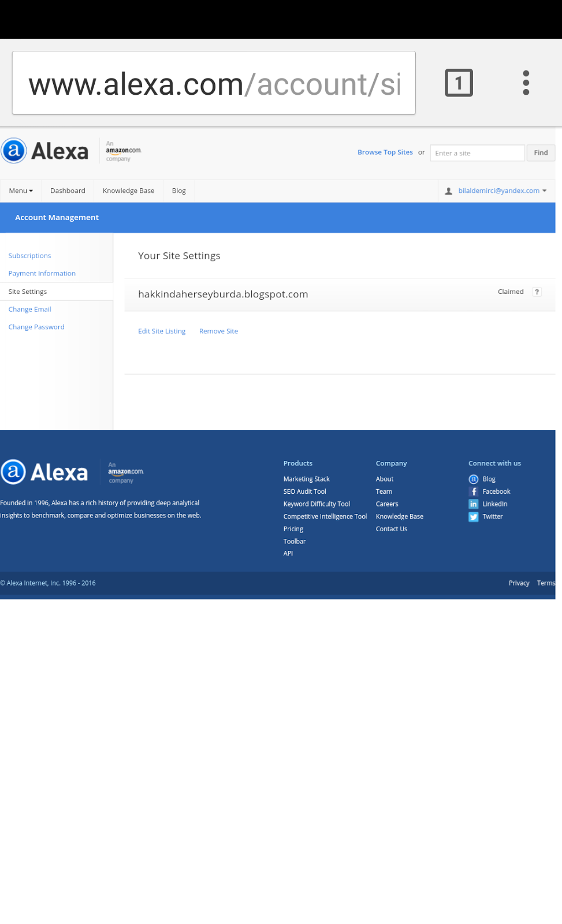Tap the Alexa logo in the header
Screen dimensions: 562x924
[46, 151]
